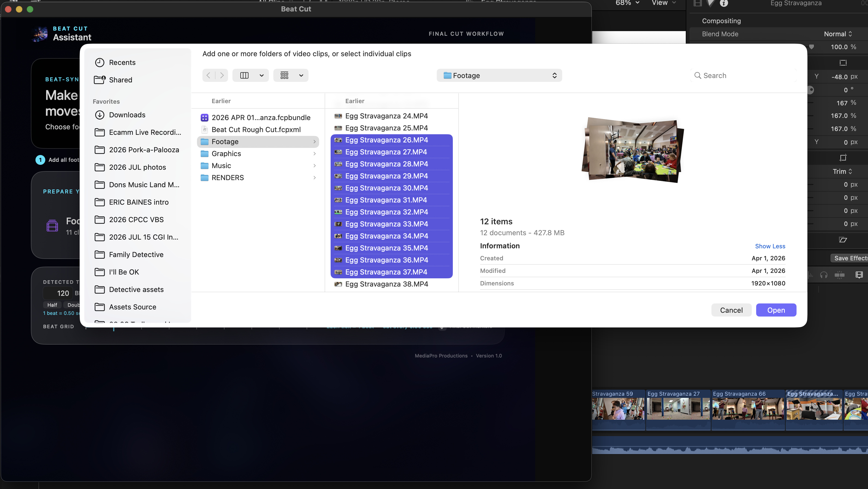Expand the Music folder chevron
Image resolution: width=868 pixels, height=489 pixels.
[x=314, y=166]
